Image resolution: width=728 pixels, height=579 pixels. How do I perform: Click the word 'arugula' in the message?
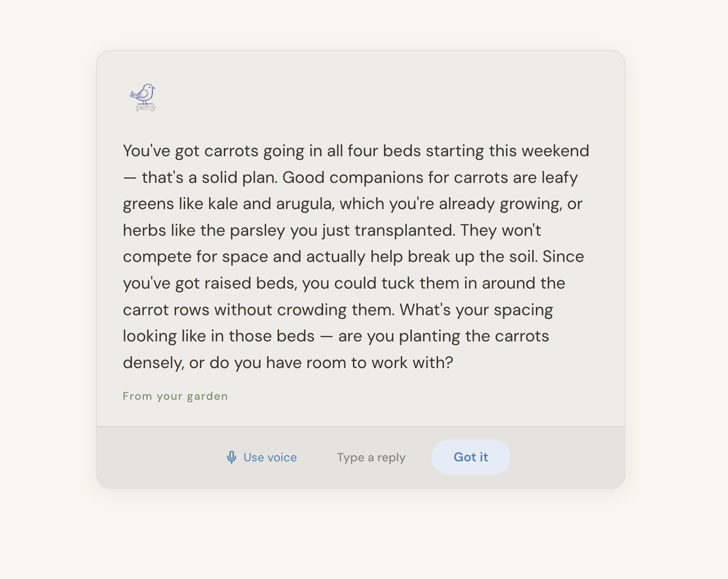tap(304, 204)
